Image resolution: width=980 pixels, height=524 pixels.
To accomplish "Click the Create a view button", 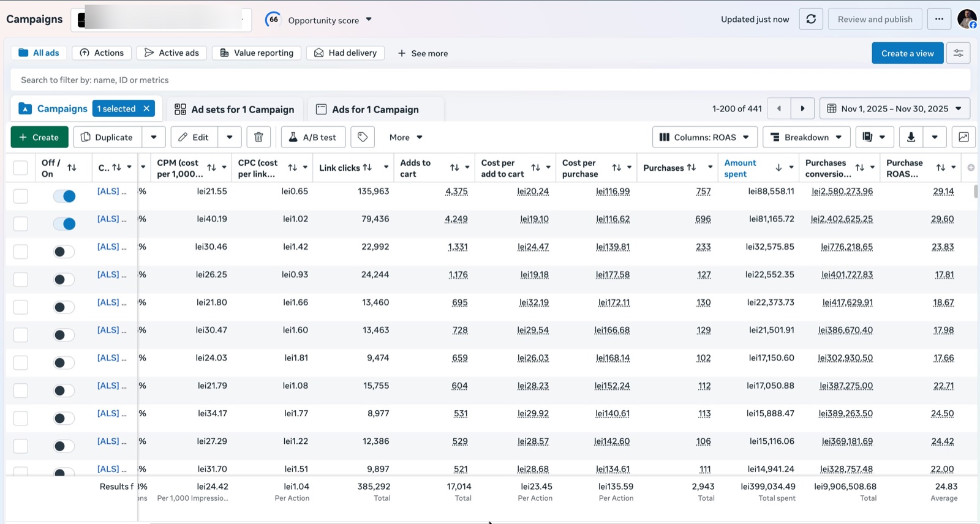I will point(907,53).
